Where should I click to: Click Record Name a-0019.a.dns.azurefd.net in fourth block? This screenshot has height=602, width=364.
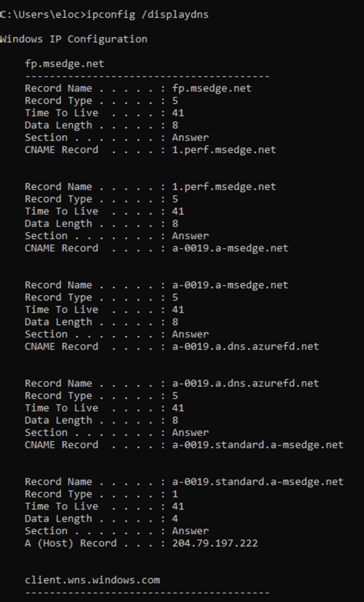[x=245, y=383]
